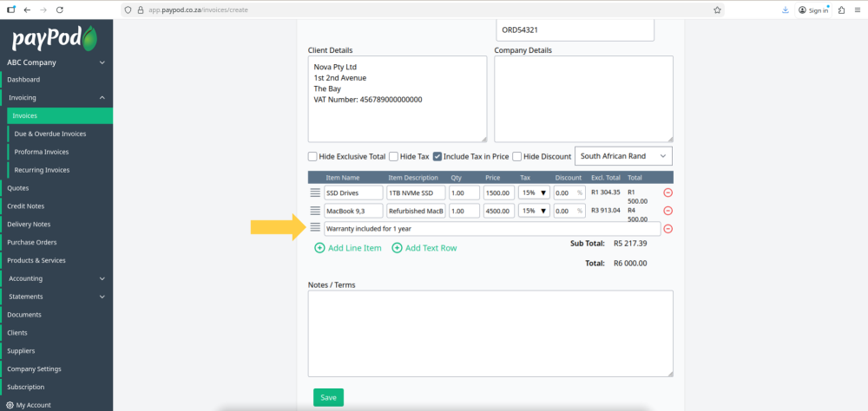Open the browser downloads panel
Viewport: 868px width, 411px height.
pyautogui.click(x=785, y=10)
